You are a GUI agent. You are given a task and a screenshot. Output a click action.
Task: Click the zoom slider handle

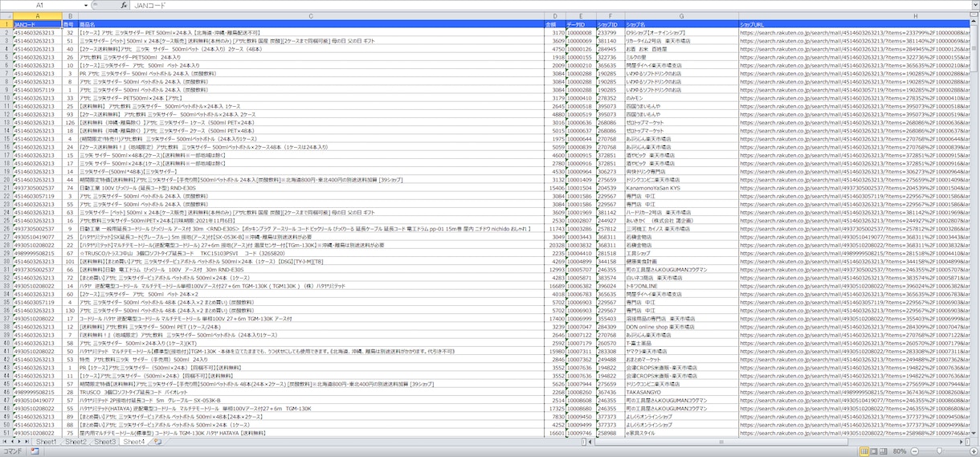(x=939, y=451)
